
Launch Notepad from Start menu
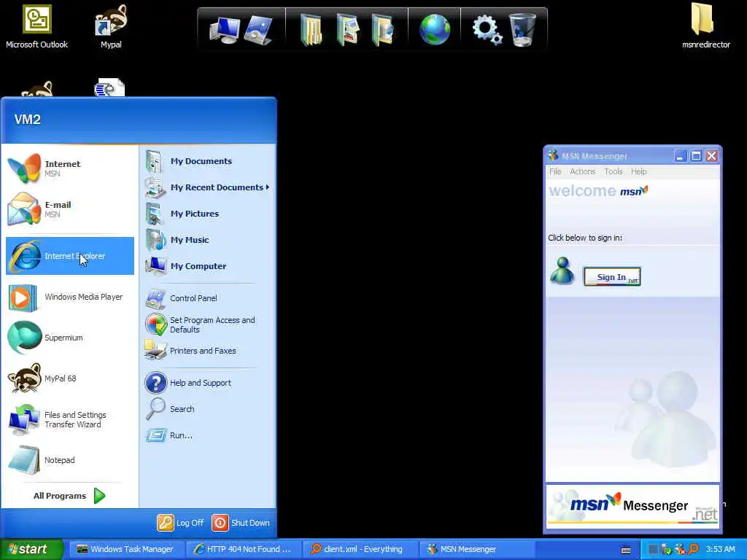tap(70, 460)
